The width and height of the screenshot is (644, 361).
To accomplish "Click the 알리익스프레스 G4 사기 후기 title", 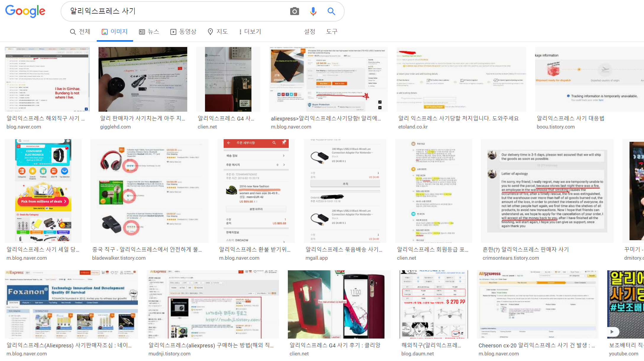I will (x=335, y=345).
